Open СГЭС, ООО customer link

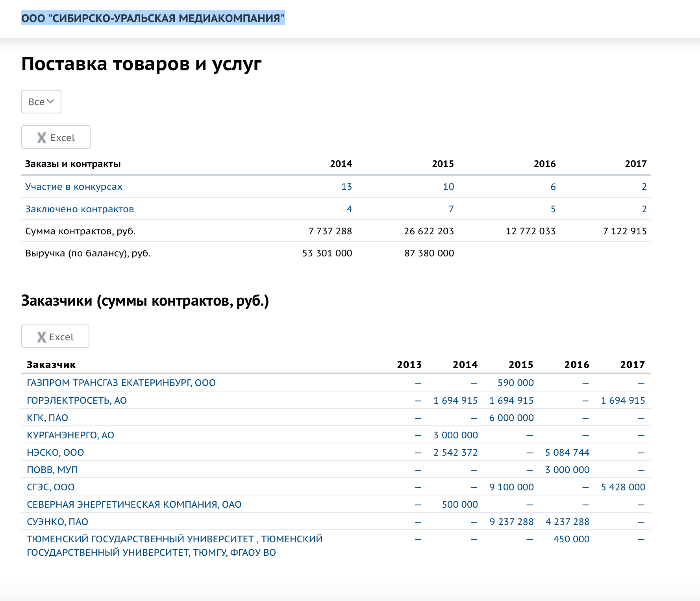tap(50, 487)
